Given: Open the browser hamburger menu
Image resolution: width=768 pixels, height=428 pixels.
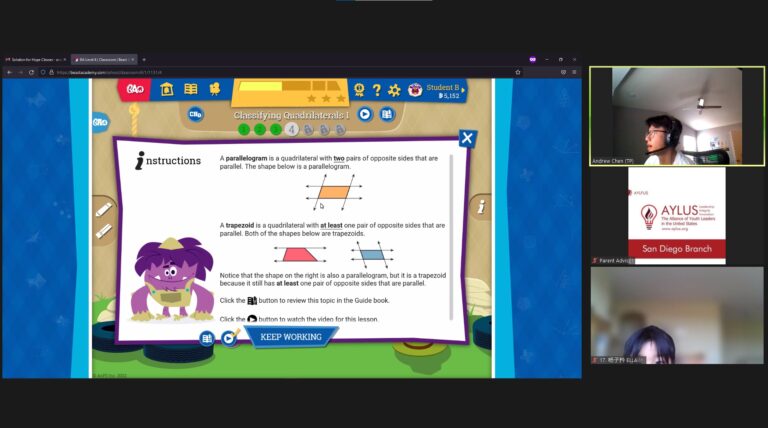Looking at the screenshot, I should (574, 72).
